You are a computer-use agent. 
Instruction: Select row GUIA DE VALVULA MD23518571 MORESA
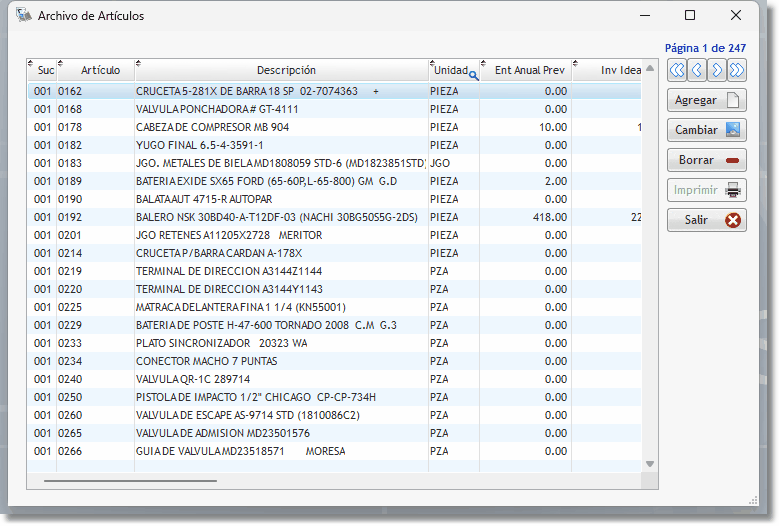tap(334, 451)
